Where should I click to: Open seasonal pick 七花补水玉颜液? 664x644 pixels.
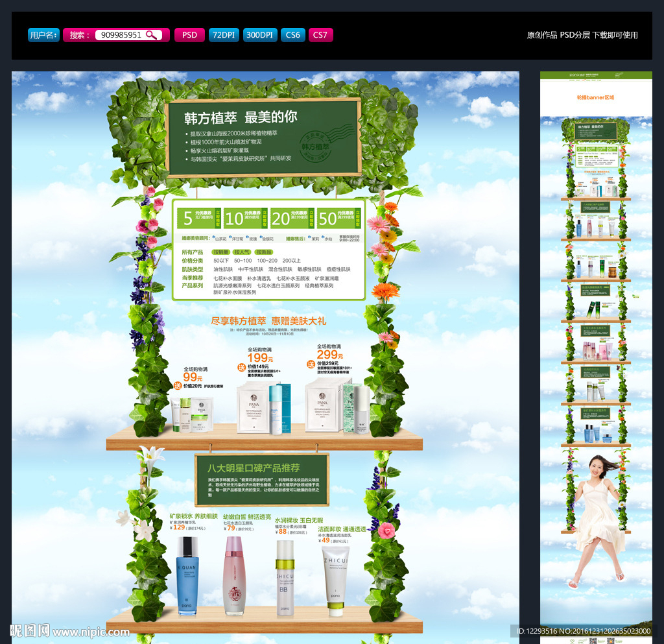tap(293, 279)
